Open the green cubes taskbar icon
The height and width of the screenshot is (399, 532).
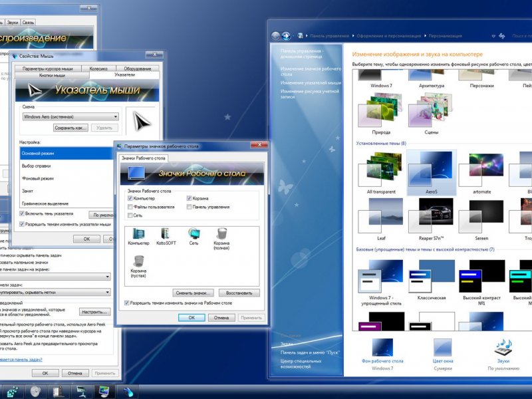(x=11, y=392)
